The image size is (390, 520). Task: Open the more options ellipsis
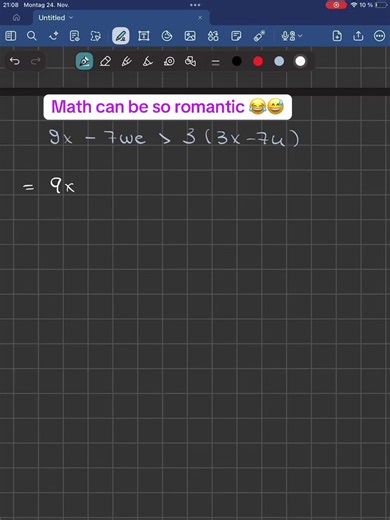379,36
